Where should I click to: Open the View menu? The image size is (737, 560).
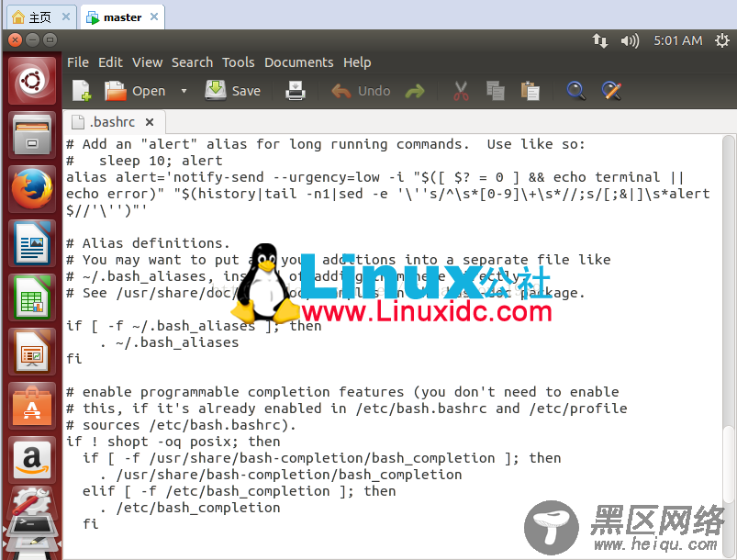click(x=147, y=62)
